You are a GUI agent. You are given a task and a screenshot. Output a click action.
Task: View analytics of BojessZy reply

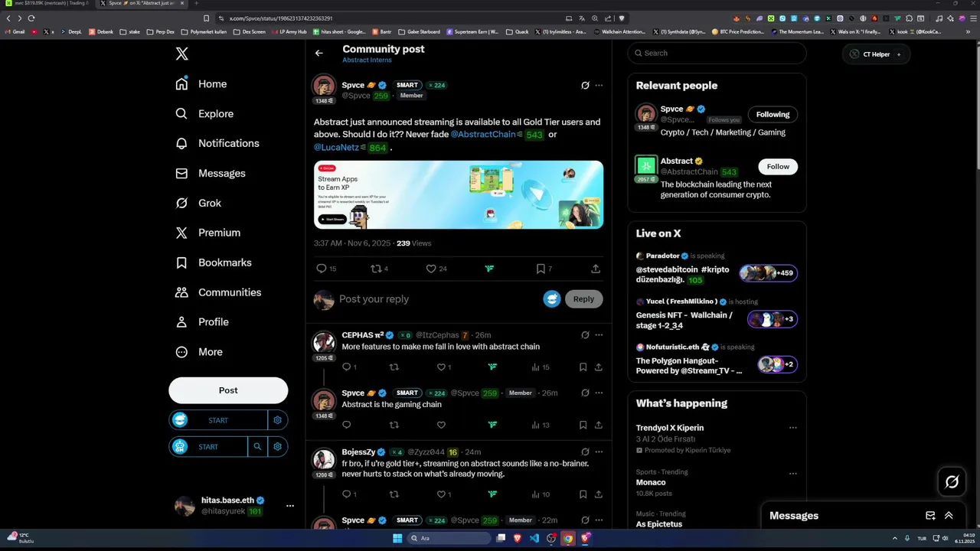541,494
